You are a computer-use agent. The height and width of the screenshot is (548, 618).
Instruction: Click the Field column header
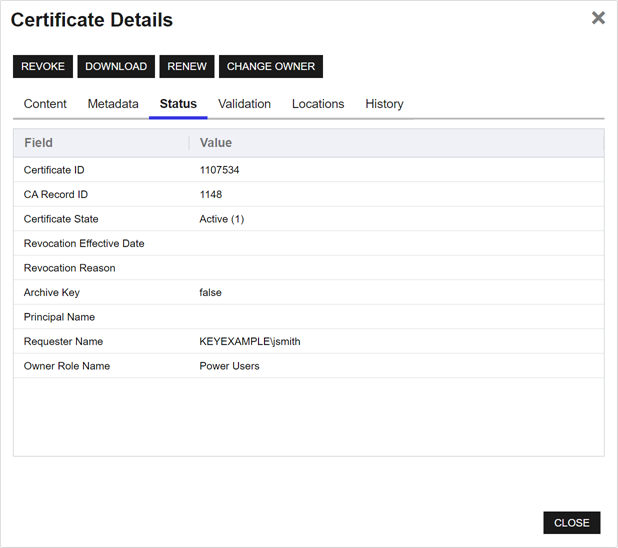pos(39,143)
